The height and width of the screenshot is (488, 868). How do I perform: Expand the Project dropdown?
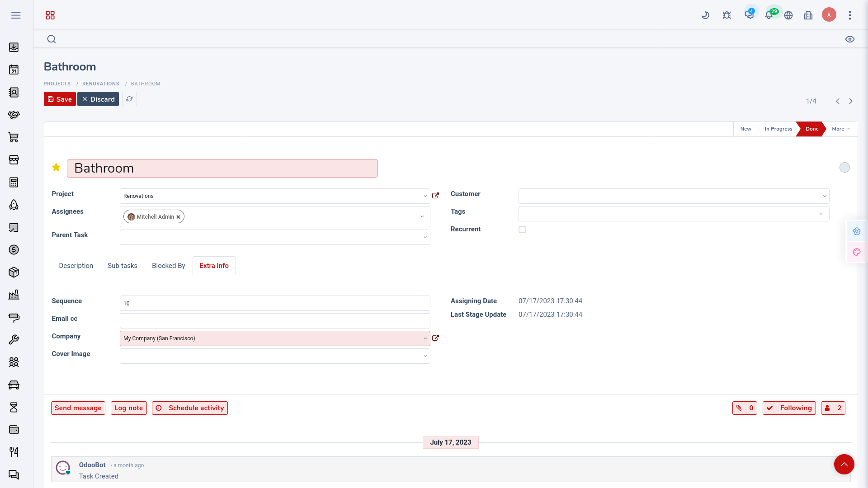point(425,196)
